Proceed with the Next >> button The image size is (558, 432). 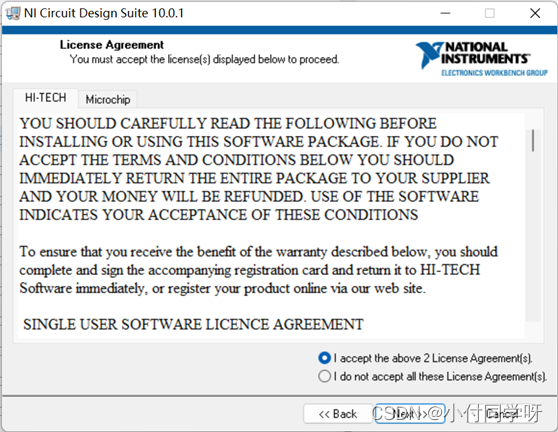[x=410, y=414]
